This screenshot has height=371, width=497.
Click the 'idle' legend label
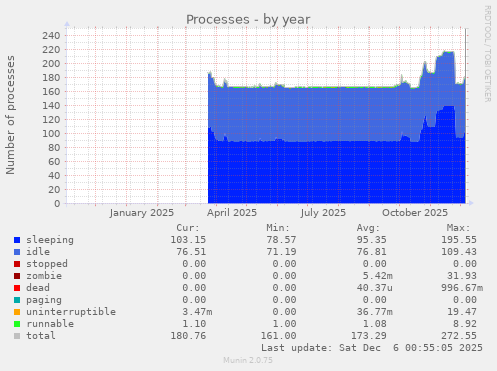click(38, 252)
